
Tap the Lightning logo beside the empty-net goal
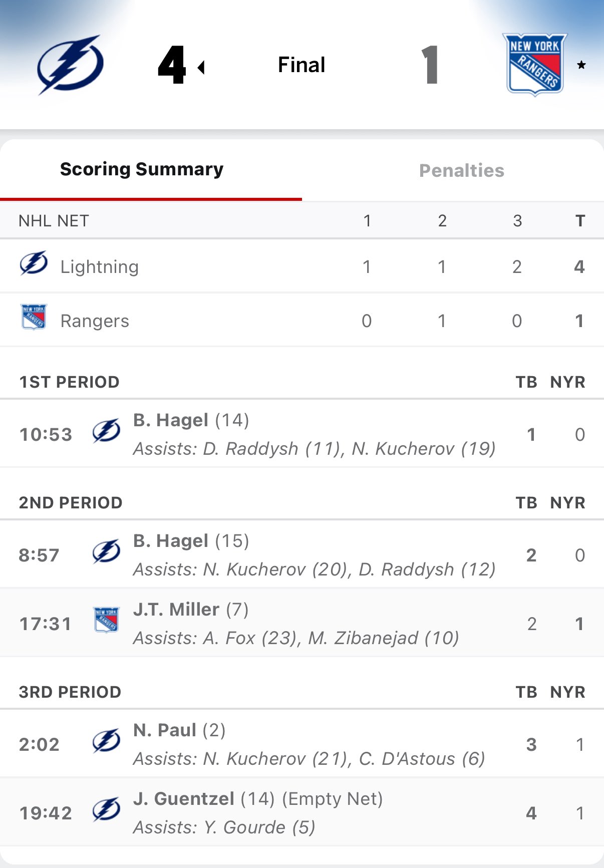click(x=106, y=810)
